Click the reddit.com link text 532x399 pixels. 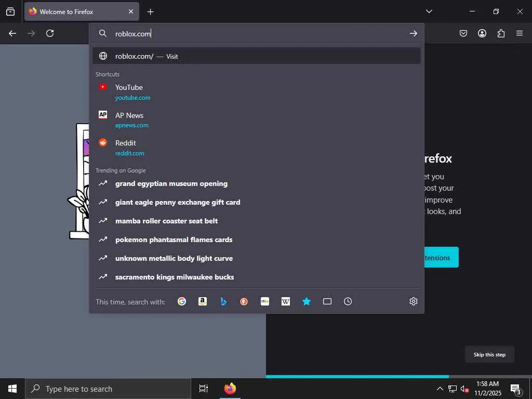point(129,153)
